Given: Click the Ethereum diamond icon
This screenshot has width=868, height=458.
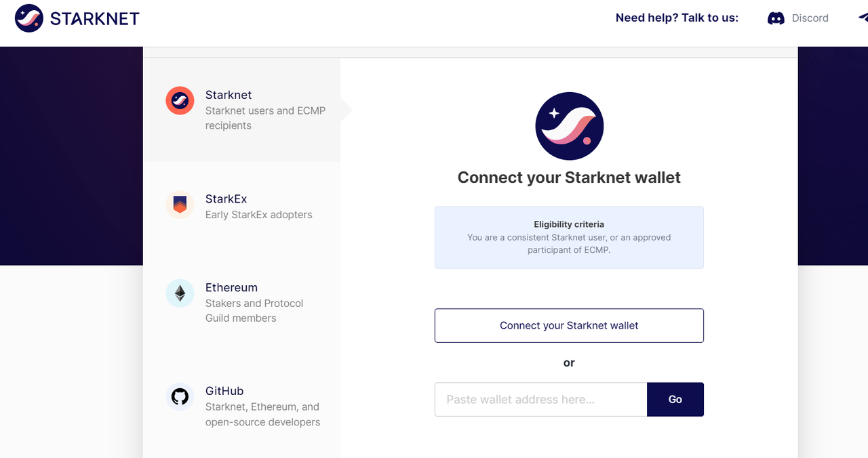Looking at the screenshot, I should pos(180,293).
